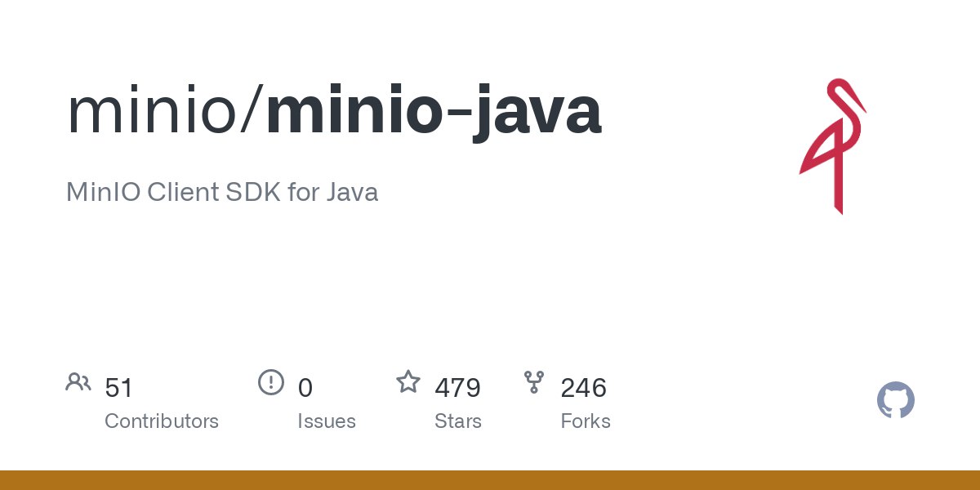Click the 0 issues count

coord(305,388)
